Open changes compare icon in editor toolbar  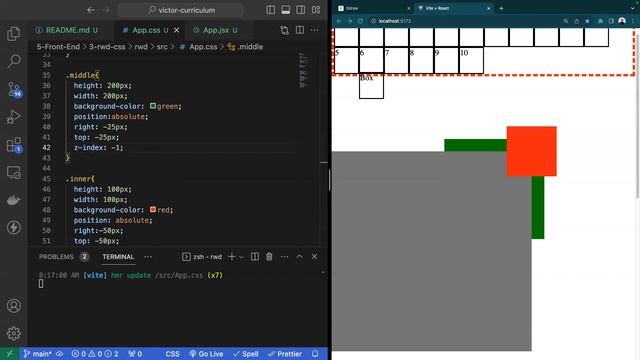pyautogui.click(x=284, y=30)
